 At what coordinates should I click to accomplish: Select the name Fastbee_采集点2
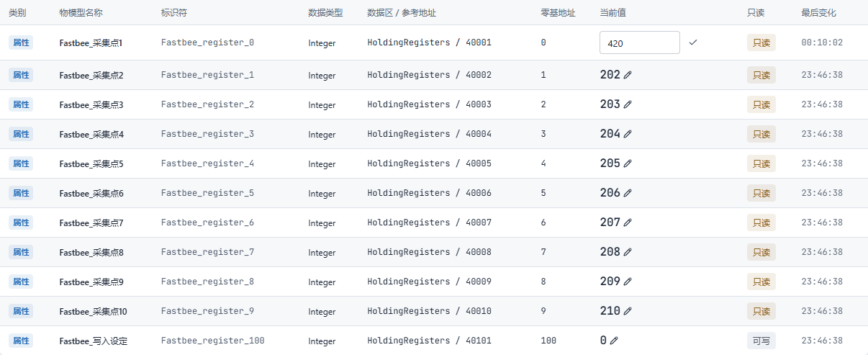[x=91, y=76]
